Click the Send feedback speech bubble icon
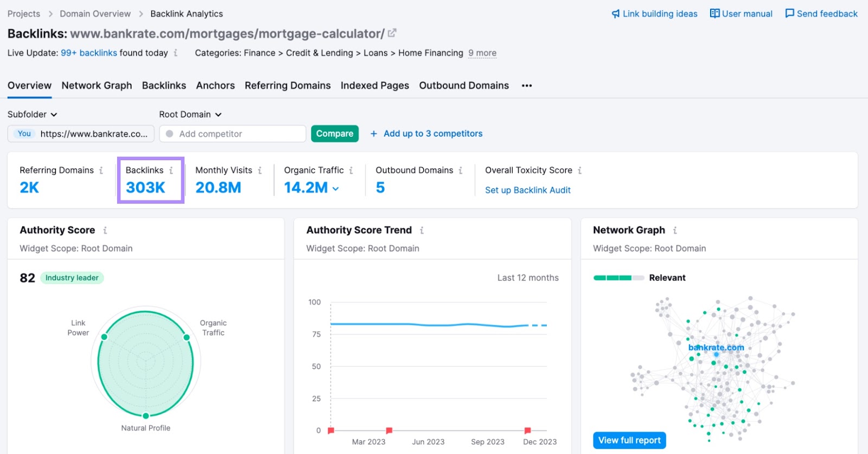The width and height of the screenshot is (868, 454). point(789,14)
